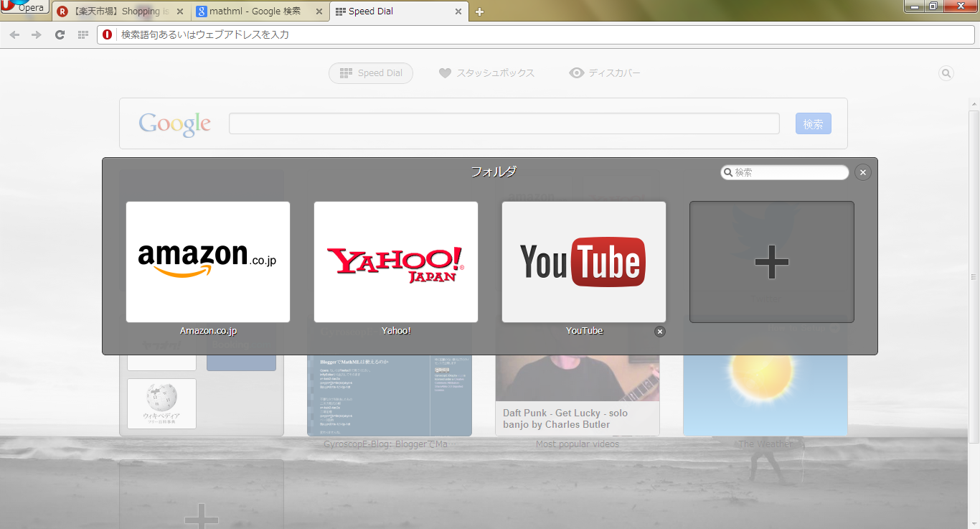
Task: Open the GyroscopE-Blog tile behind the folder
Action: pos(390,395)
